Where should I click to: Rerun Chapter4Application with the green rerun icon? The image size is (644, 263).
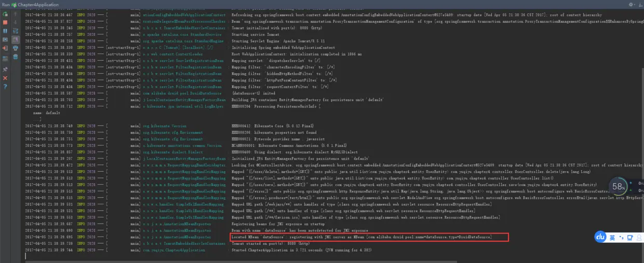[x=5, y=14]
